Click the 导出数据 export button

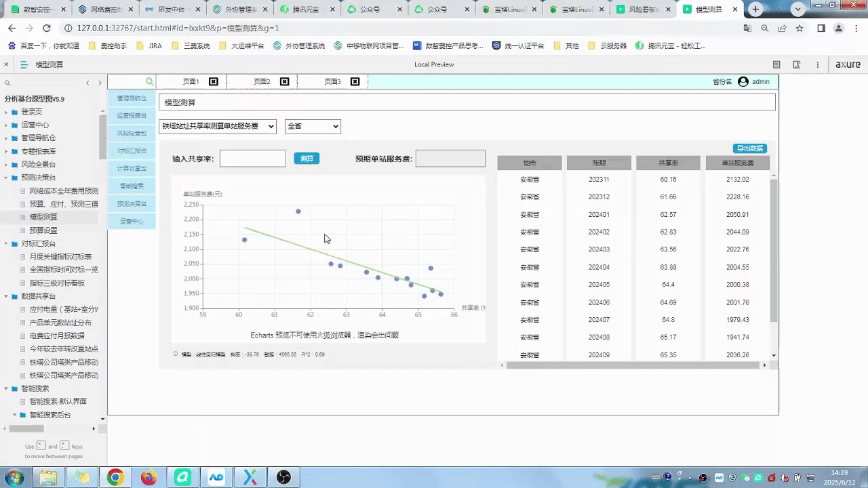[x=749, y=148]
